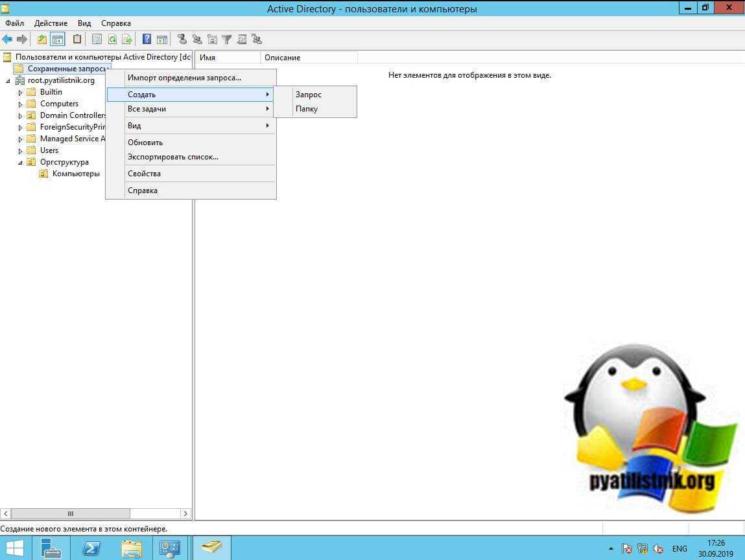Open Help via blue question mark icon
Viewport: 745px width, 560px height.
pyautogui.click(x=147, y=40)
